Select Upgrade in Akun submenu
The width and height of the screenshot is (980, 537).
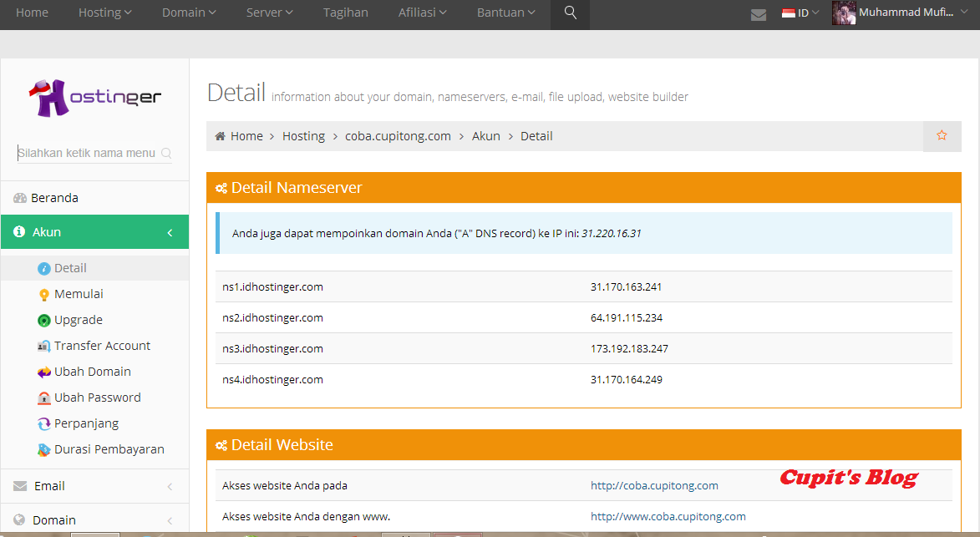79,321
